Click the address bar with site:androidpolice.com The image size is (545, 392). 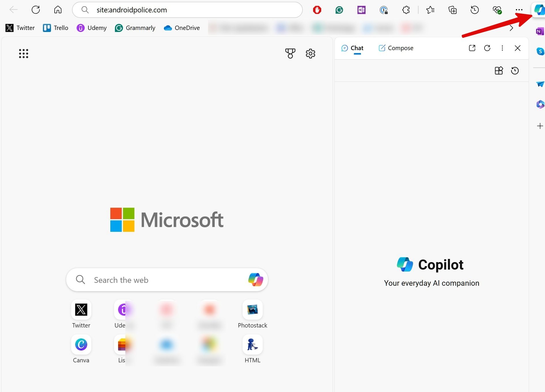[x=187, y=10]
